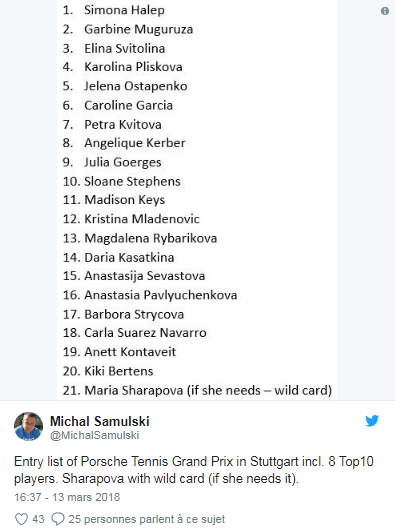The height and width of the screenshot is (531, 395).
Task: Click the Maria Sharapova wild card line
Action: coord(197,390)
